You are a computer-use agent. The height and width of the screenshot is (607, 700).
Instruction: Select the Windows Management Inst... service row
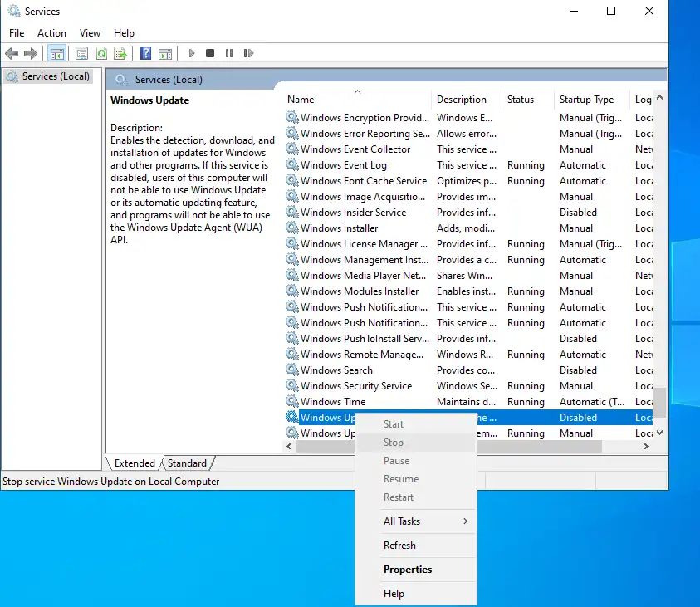(x=469, y=260)
